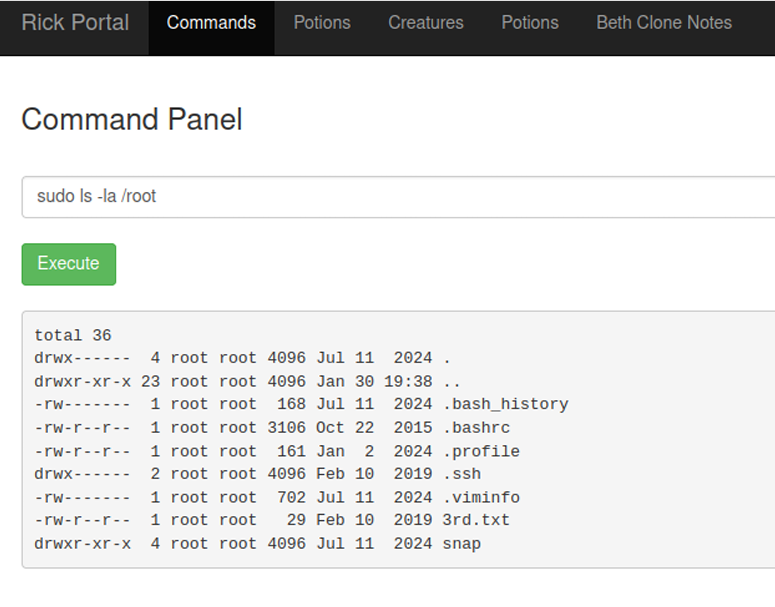This screenshot has height=607, width=775.
Task: Click the snap directory entry
Action: click(x=461, y=544)
